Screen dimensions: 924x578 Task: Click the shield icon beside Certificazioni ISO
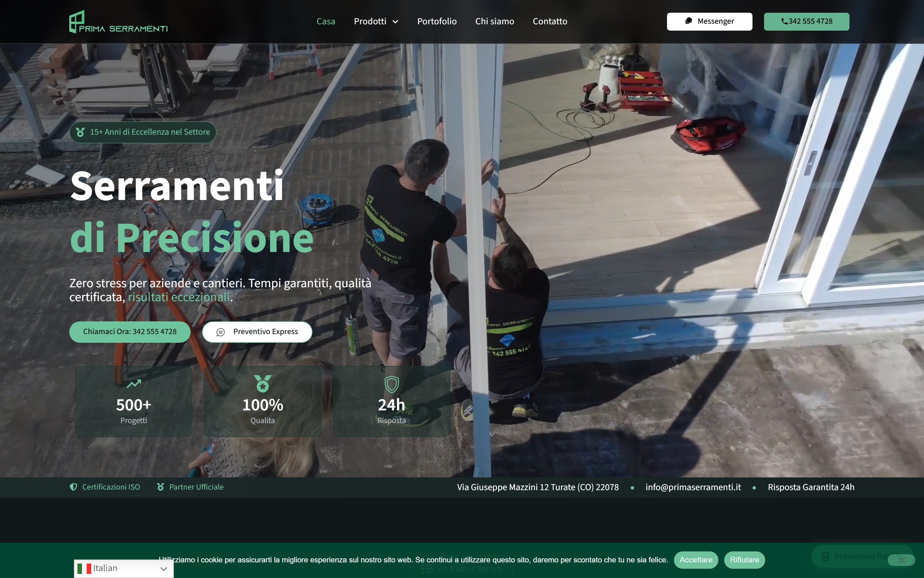[x=73, y=487]
